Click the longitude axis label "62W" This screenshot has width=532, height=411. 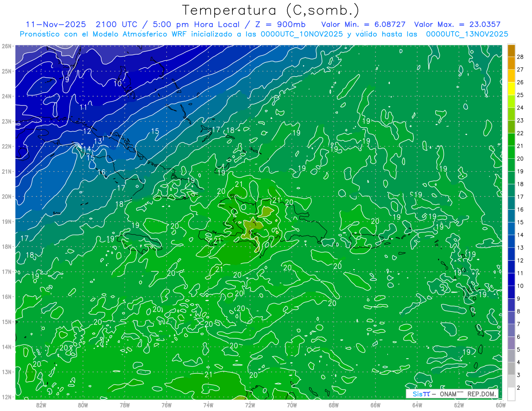point(459,405)
